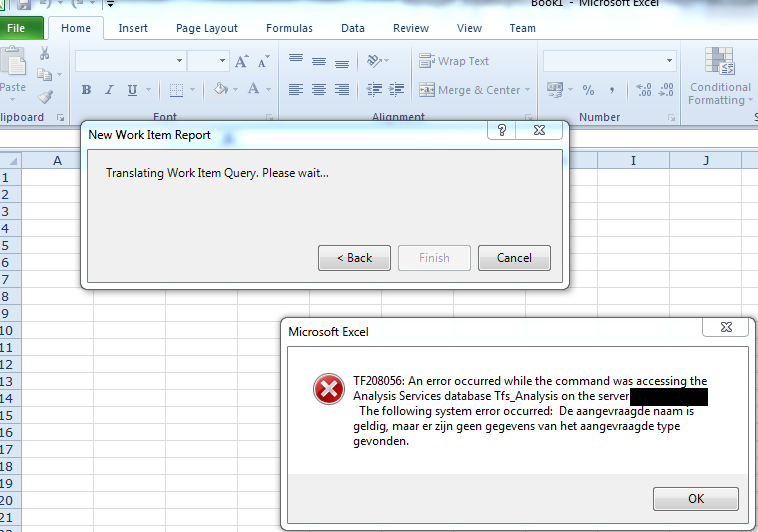The width and height of the screenshot is (758, 532).
Task: Toggle Italic formatting
Action: 109,90
